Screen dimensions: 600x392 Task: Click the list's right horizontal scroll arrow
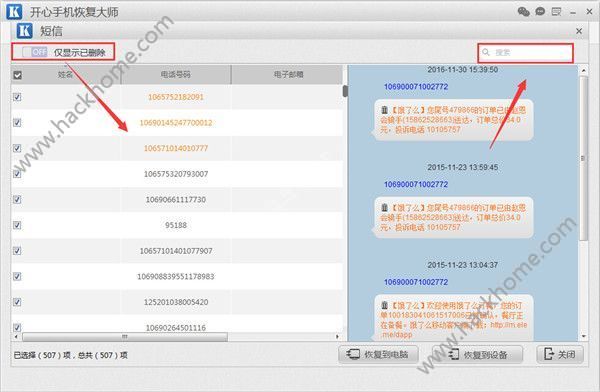(337, 337)
